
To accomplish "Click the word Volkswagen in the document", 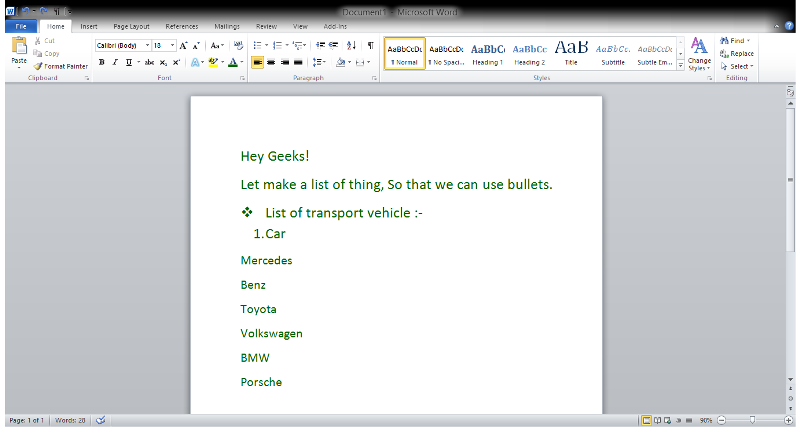I will pyautogui.click(x=271, y=334).
